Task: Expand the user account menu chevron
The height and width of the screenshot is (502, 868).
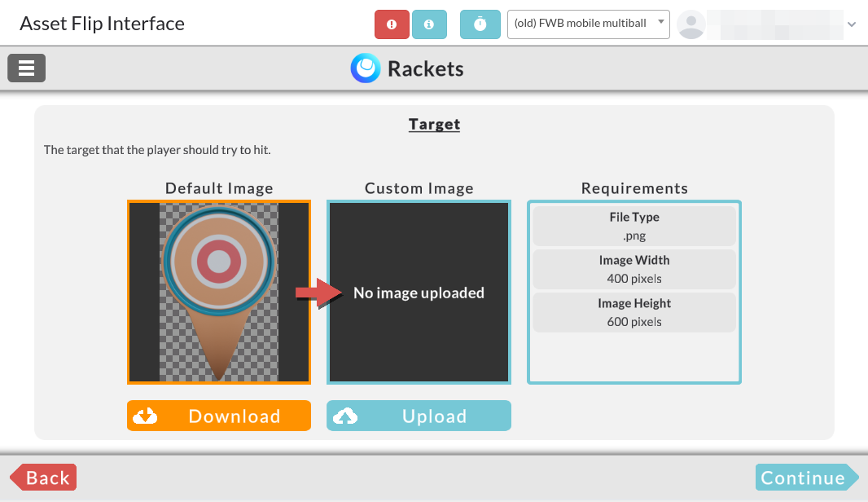Action: 852,24
